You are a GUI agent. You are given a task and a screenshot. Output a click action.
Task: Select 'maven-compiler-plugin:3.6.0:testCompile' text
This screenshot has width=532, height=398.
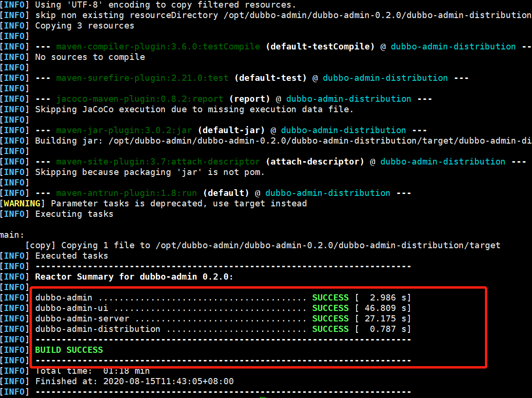click(x=158, y=47)
